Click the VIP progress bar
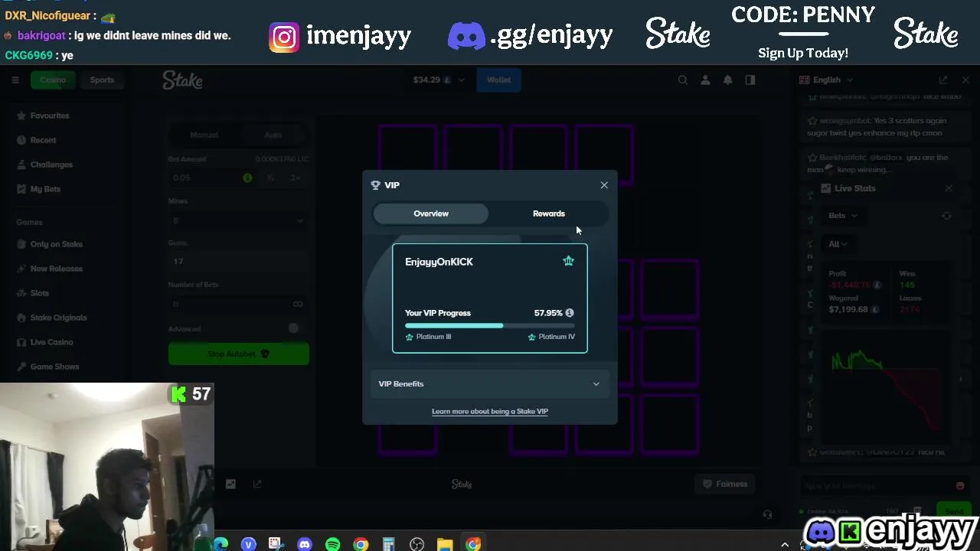The height and width of the screenshot is (551, 980). [x=490, y=326]
